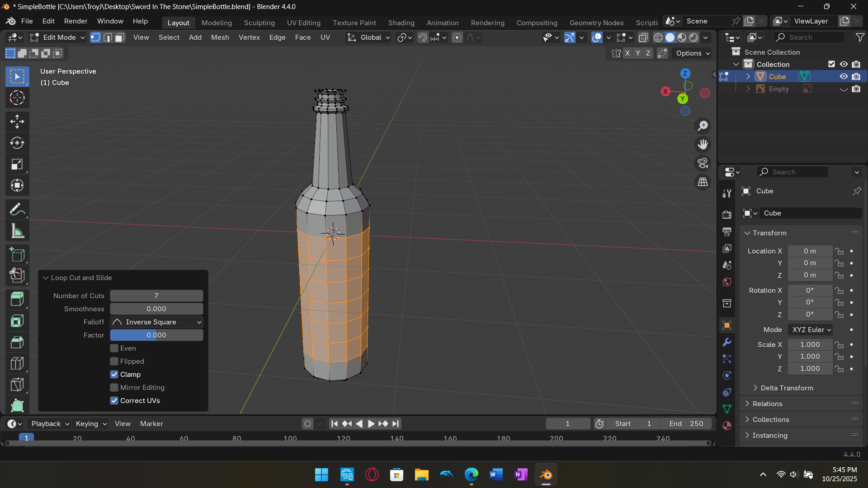Choose the Transform tool

tap(17, 186)
